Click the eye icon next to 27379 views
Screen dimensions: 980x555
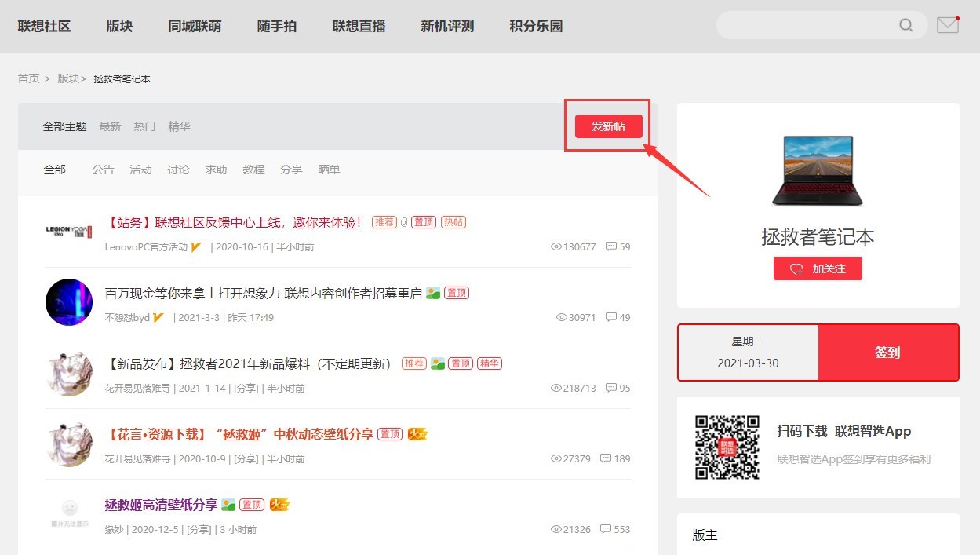(x=556, y=458)
